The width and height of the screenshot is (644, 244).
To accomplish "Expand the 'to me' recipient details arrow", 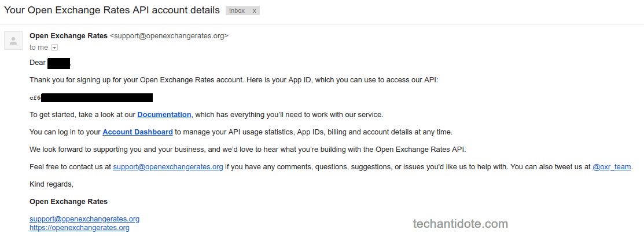I will [x=54, y=48].
